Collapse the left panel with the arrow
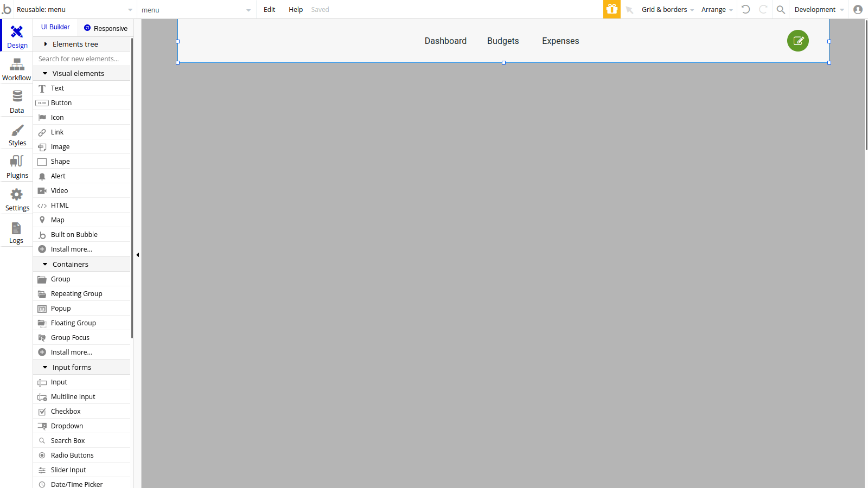This screenshot has width=868, height=488. [x=138, y=254]
